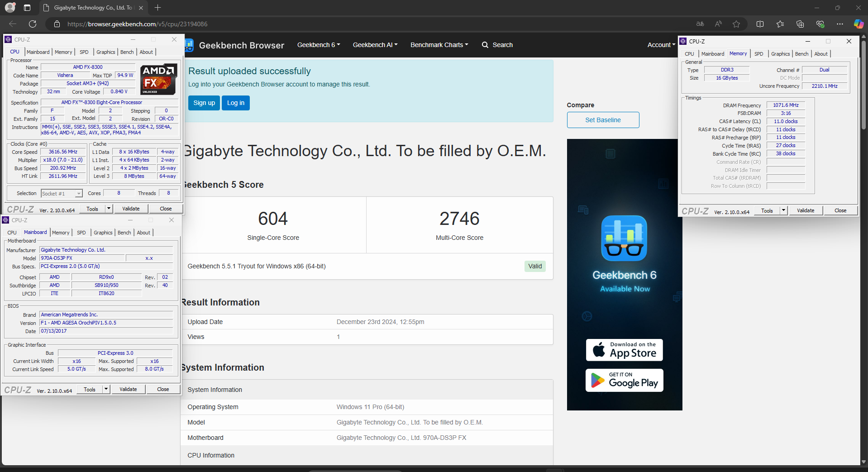Open the Download on the App Store badge
This screenshot has height=472, width=868.
point(624,350)
